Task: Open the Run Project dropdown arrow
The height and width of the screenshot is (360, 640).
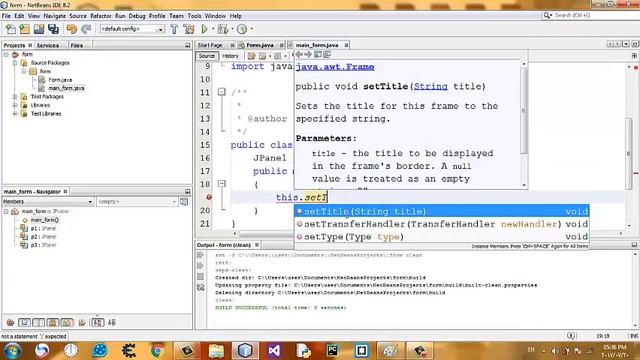Action: 213,29
